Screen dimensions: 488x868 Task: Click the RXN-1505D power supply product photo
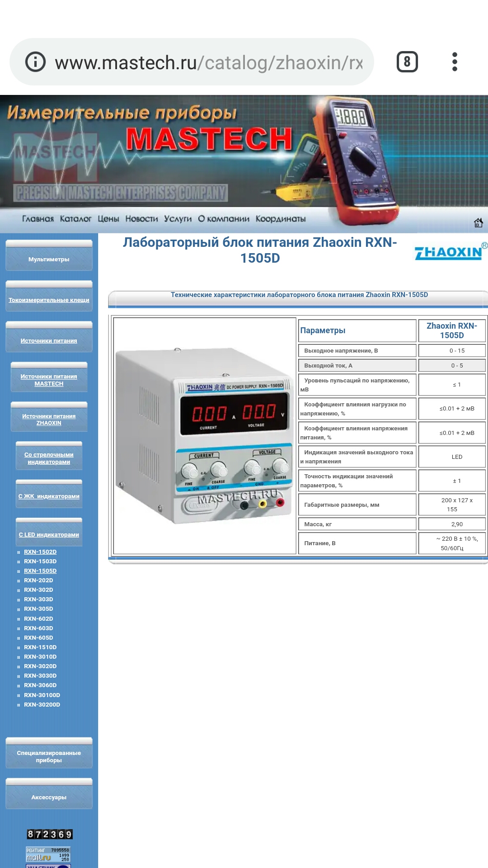tap(205, 436)
